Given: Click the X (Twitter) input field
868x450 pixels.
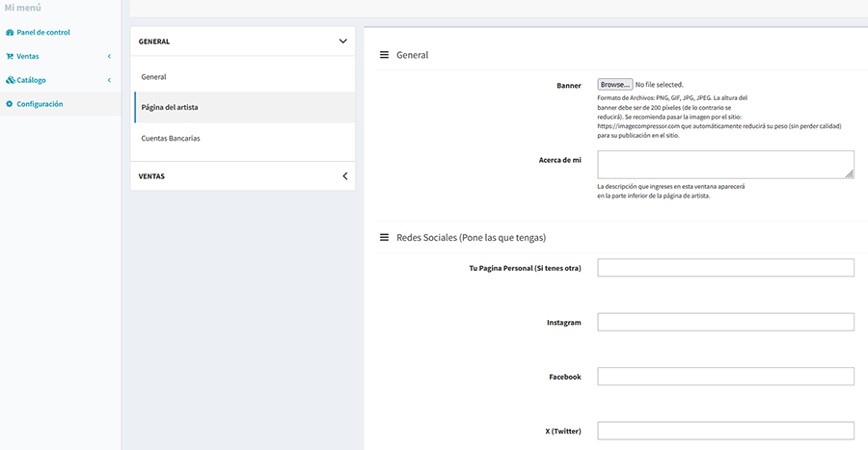Looking at the screenshot, I should point(725,431).
